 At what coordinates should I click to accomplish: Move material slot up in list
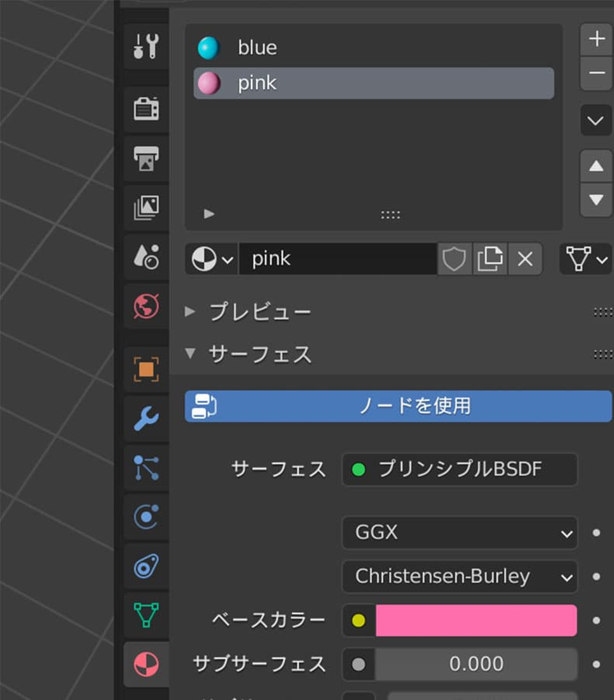click(x=597, y=166)
